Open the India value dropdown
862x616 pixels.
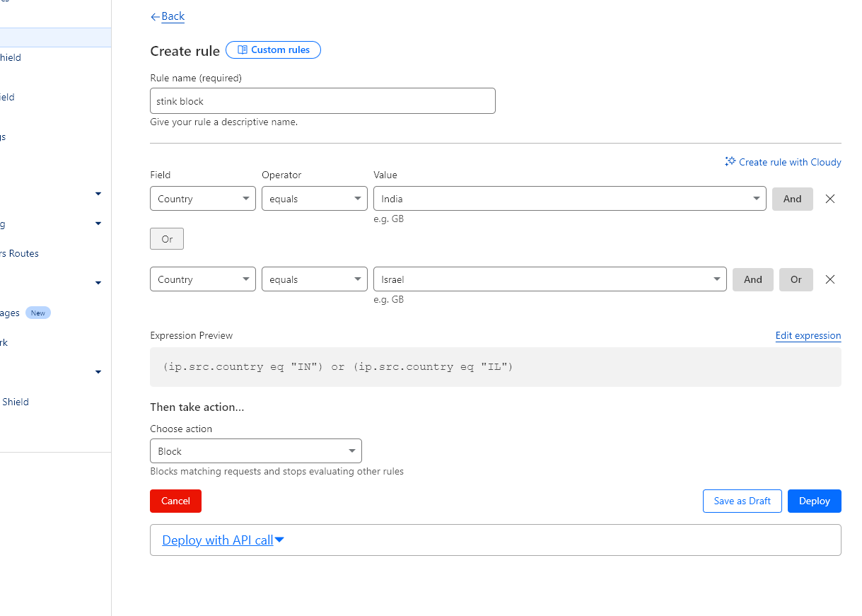[x=570, y=199]
